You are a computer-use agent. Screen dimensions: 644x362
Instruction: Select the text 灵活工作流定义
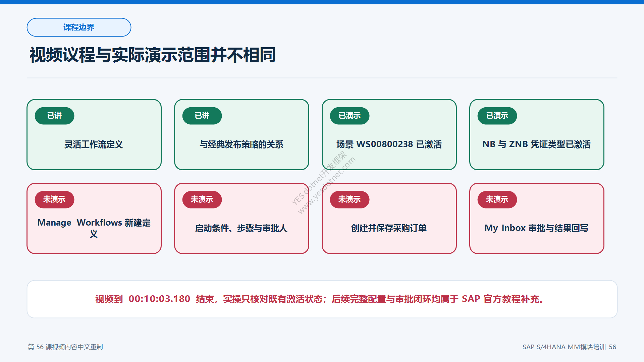click(94, 144)
